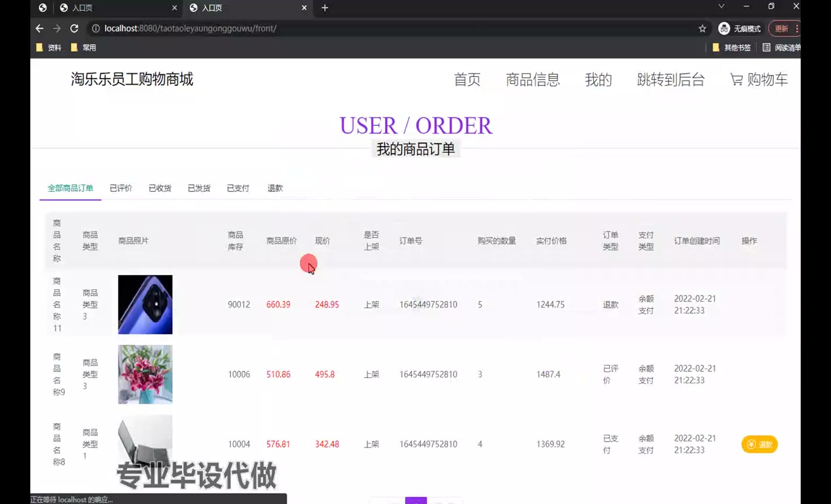The width and height of the screenshot is (831, 504).
Task: Click the browser back arrow
Action: (x=40, y=28)
